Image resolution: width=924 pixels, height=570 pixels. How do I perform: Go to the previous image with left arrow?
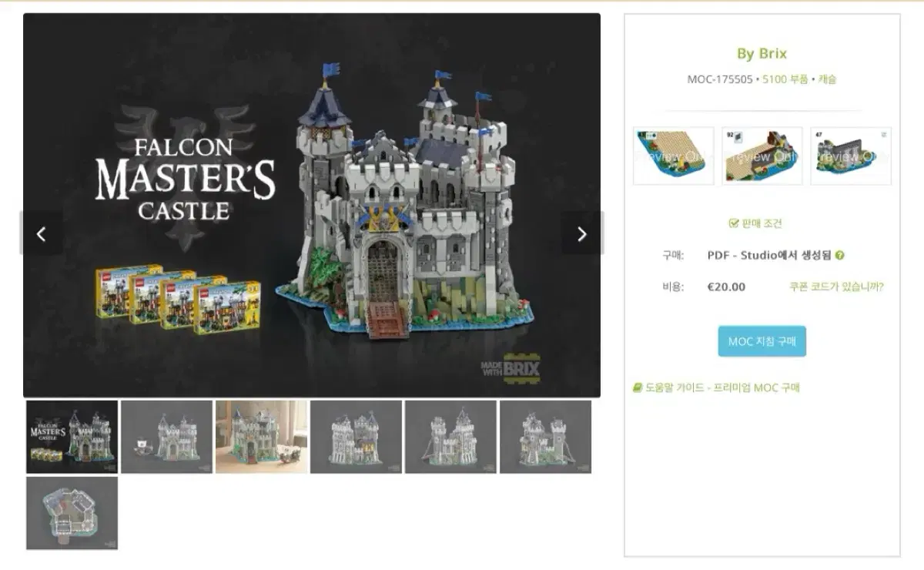point(42,233)
